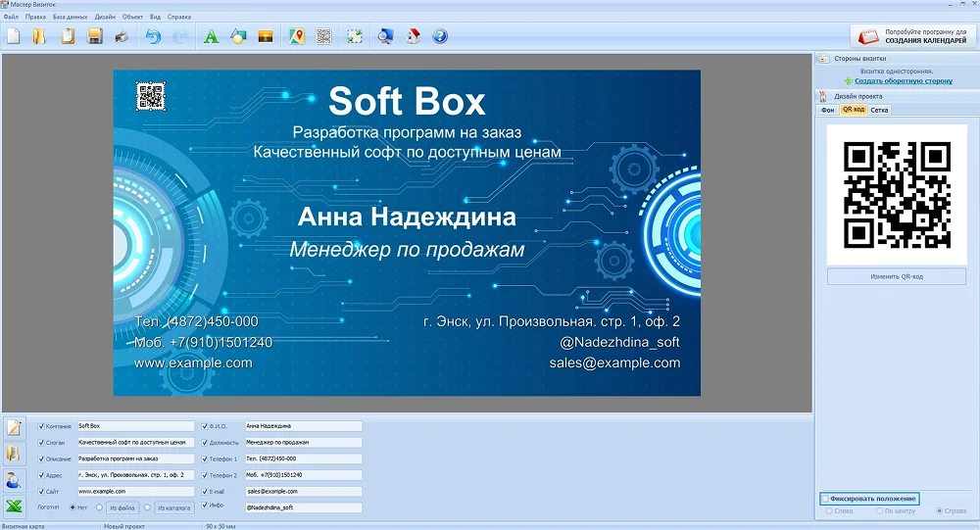Select the Нет radio button for Логотип
The height and width of the screenshot is (530, 980).
pos(73,506)
